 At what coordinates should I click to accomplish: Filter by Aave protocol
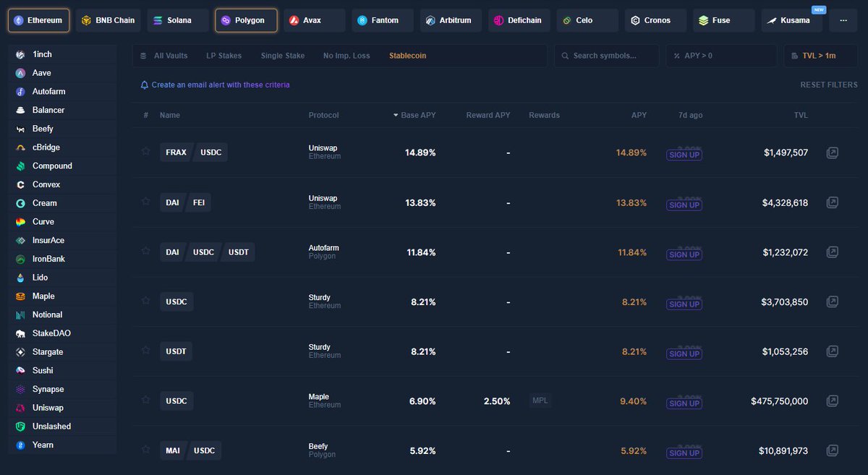(x=62, y=73)
